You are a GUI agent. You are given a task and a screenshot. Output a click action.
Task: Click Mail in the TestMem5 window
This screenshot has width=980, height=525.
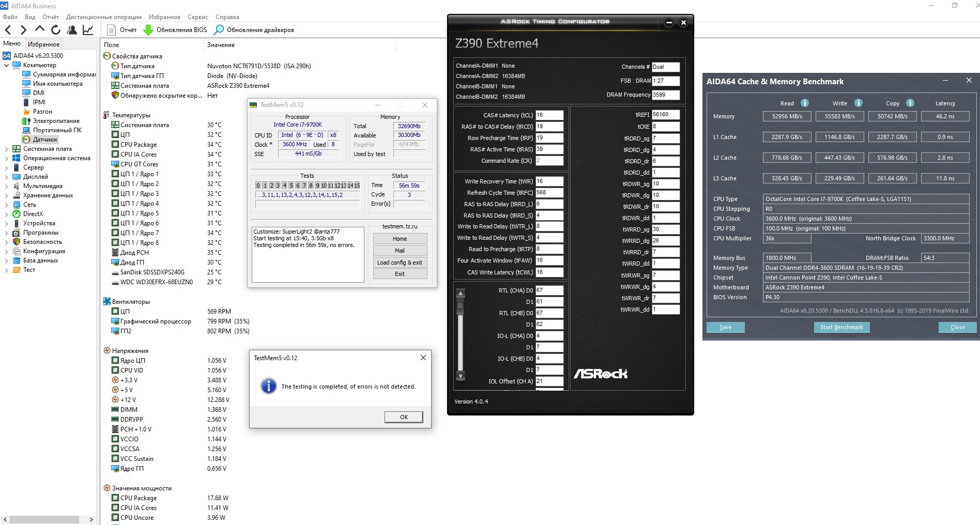(400, 251)
